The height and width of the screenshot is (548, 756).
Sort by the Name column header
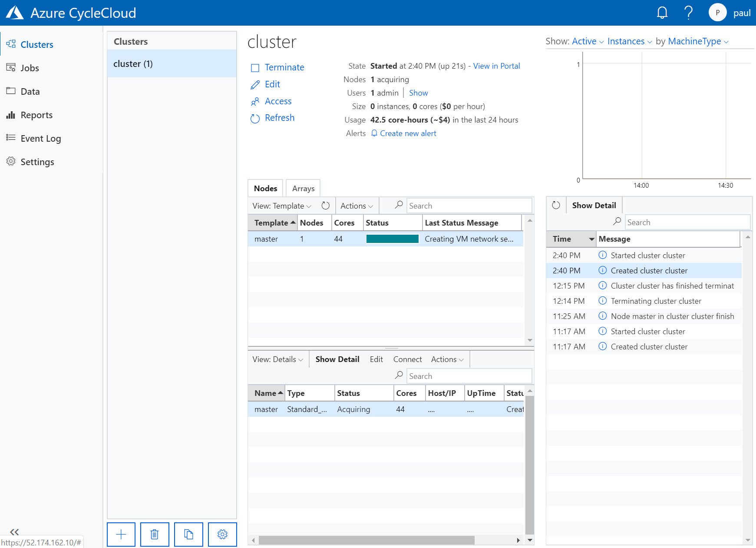point(266,393)
